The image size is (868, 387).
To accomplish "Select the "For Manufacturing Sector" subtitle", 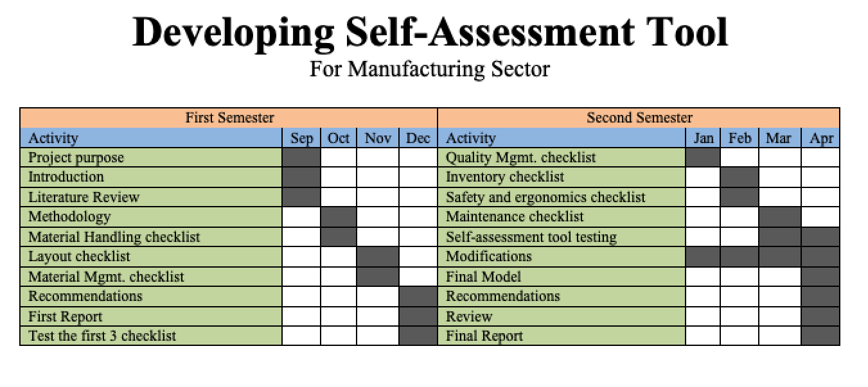I will (430, 69).
